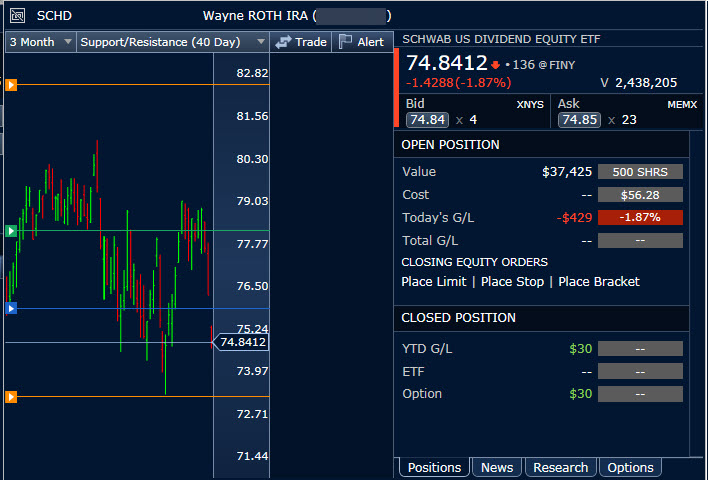Select the lower orange support line marker
The image size is (708, 480).
point(11,397)
